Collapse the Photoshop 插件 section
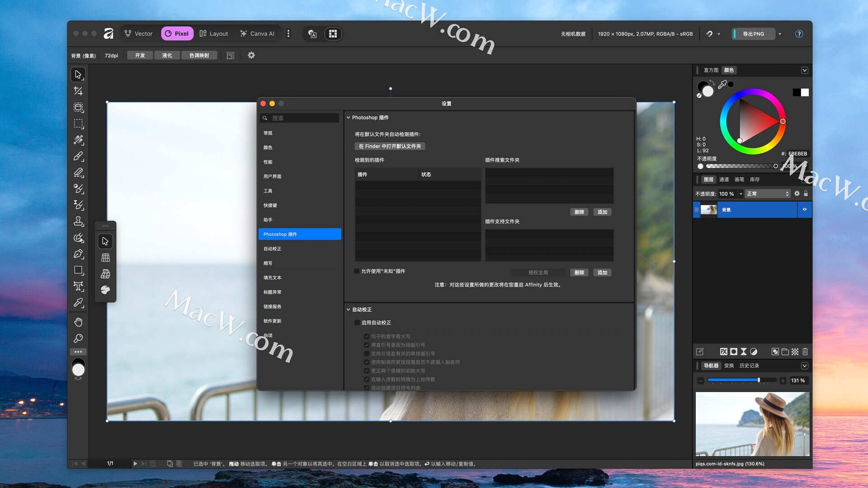Viewport: 868px width, 488px height. tap(349, 117)
